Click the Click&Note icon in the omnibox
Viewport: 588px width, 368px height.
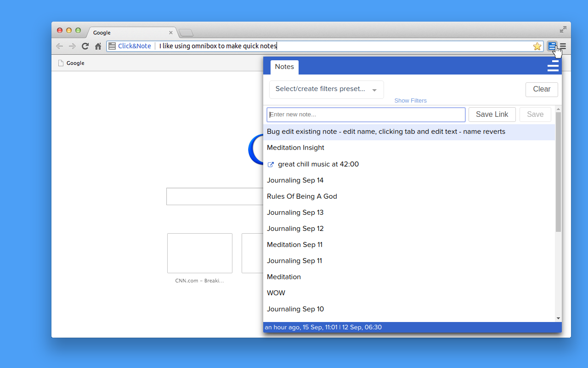[112, 46]
